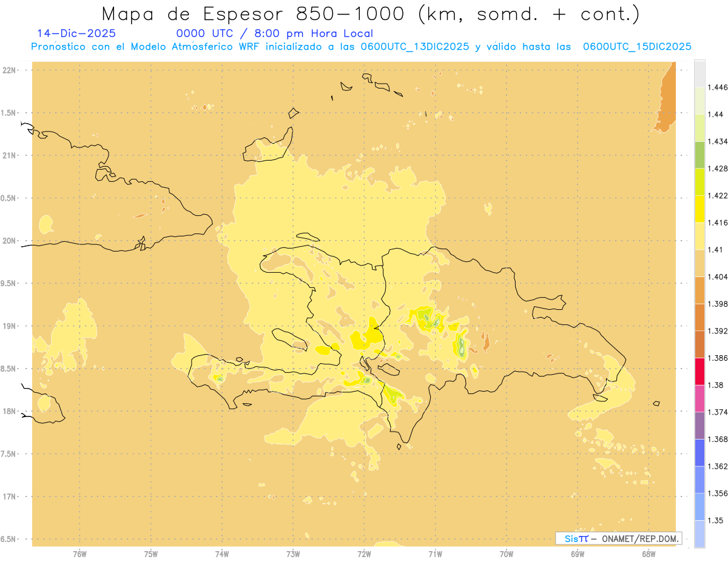This screenshot has height=562, width=728.
Task: Pick the red swatch between 1.38 and 1.386
Action: coord(699,372)
